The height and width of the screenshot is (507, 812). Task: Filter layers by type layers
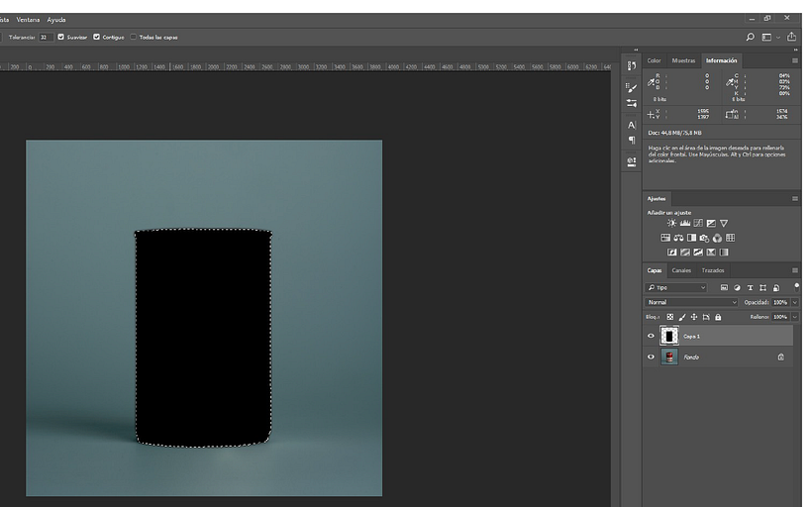click(750, 287)
